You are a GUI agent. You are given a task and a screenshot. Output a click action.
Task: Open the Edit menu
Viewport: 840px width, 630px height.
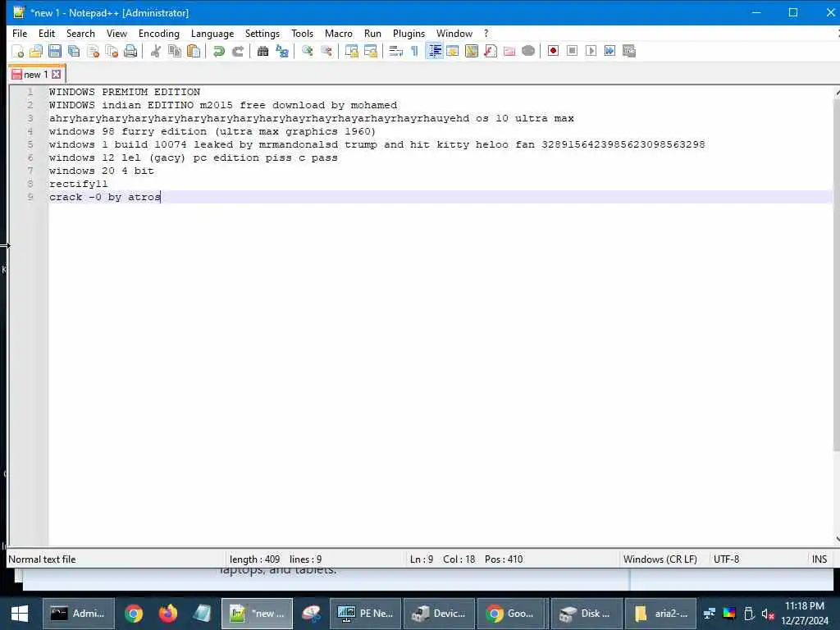47,33
